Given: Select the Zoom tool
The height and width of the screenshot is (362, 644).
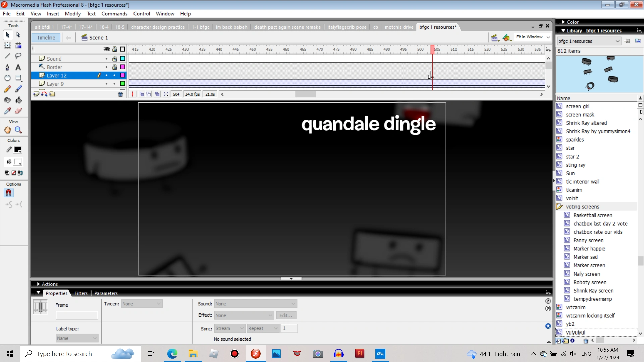Looking at the screenshot, I should click(x=18, y=130).
